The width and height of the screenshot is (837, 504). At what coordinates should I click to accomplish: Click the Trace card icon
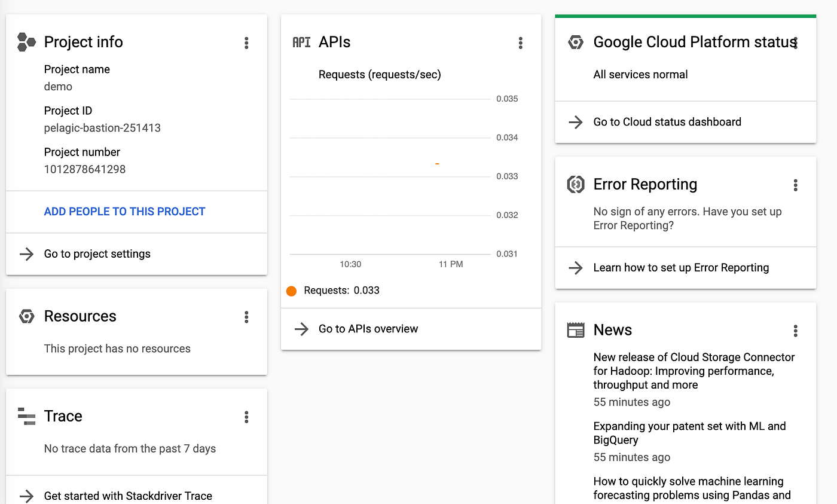pyautogui.click(x=26, y=416)
